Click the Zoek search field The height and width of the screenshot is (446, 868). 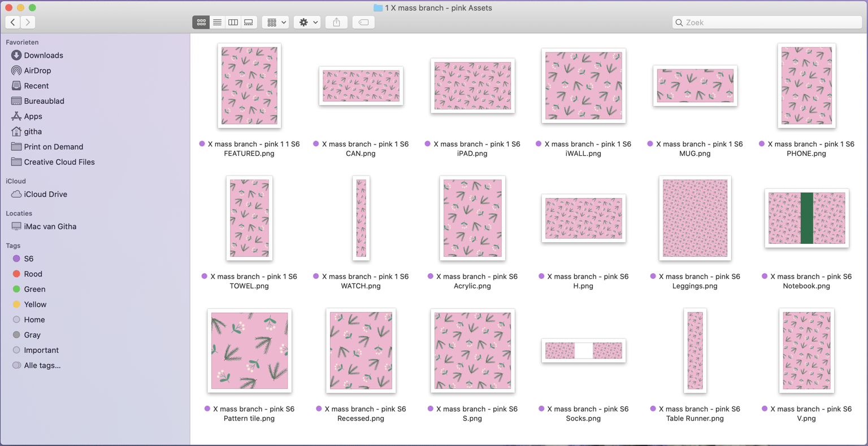pyautogui.click(x=767, y=23)
